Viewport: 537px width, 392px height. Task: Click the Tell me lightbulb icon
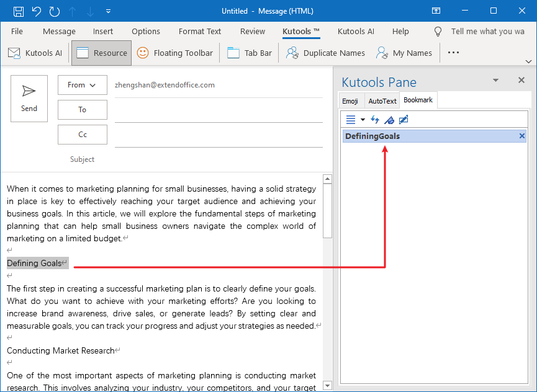438,32
